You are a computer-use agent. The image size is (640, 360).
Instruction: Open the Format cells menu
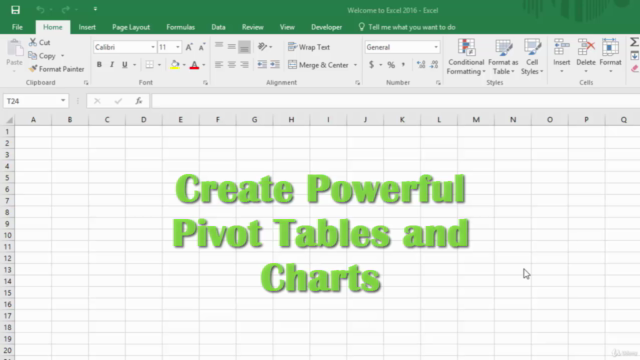click(x=610, y=56)
